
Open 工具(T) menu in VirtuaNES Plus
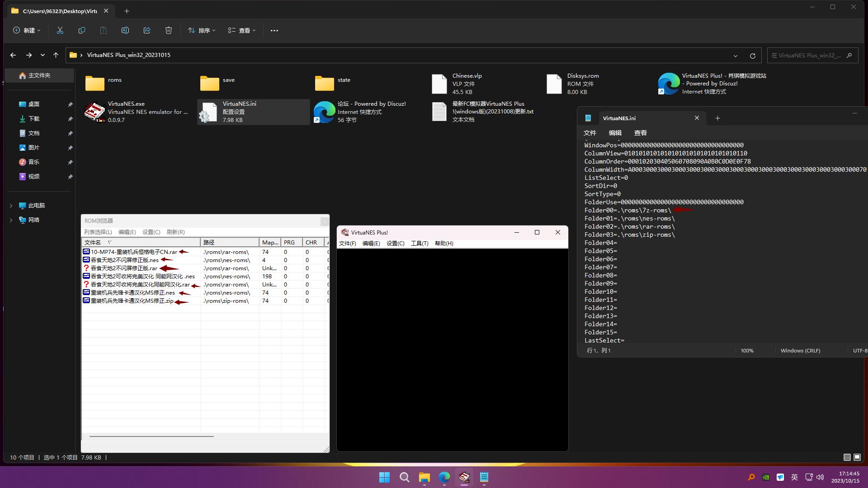(x=420, y=244)
